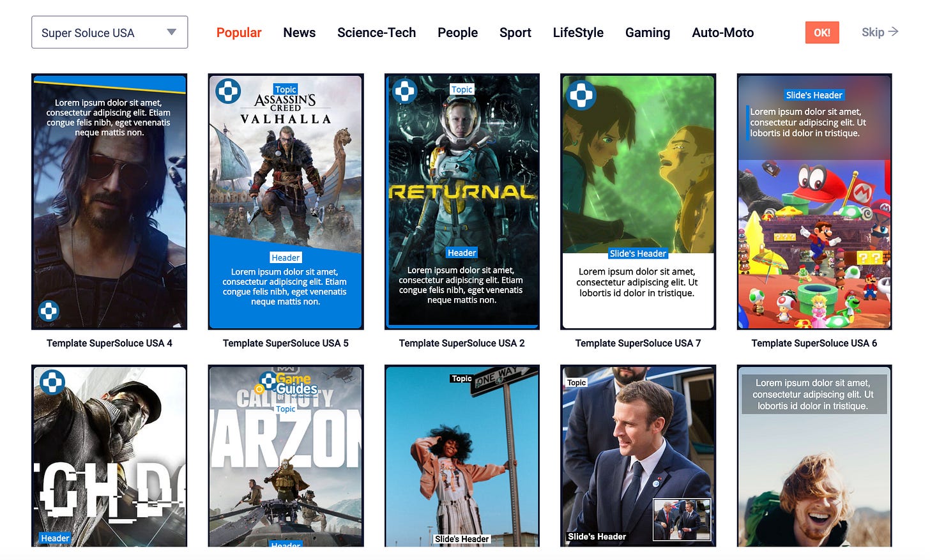
Task: Open the Super Soluce USA dropdown
Action: pyautogui.click(x=109, y=33)
